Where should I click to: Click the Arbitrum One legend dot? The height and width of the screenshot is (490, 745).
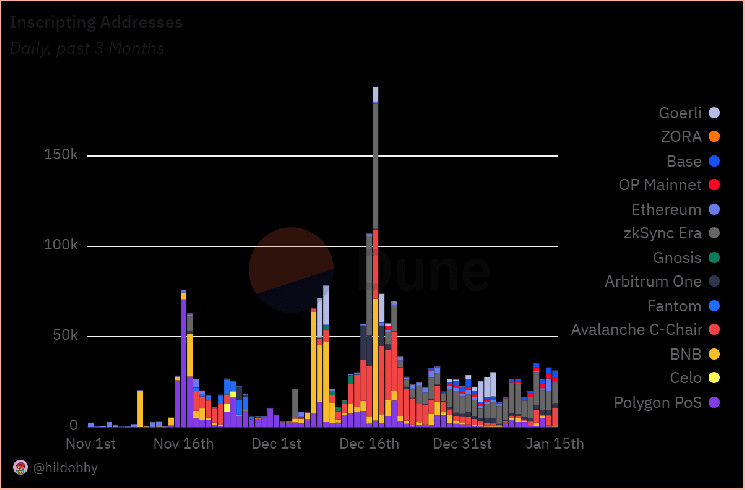click(x=714, y=281)
